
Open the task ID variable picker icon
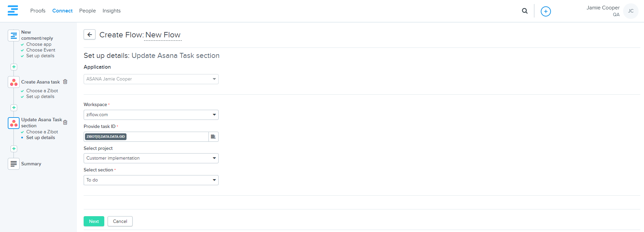(x=213, y=137)
